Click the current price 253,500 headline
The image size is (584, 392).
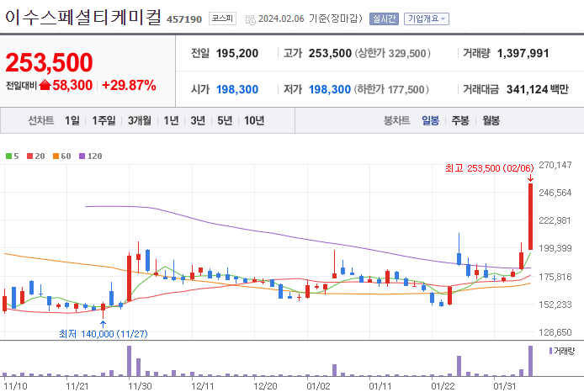pos(49,62)
